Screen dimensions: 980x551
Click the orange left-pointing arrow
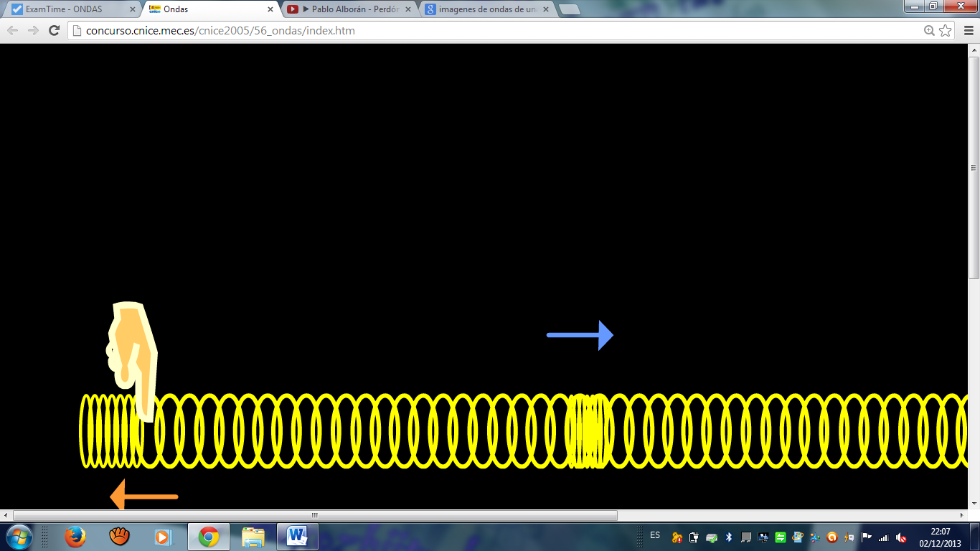(x=144, y=495)
